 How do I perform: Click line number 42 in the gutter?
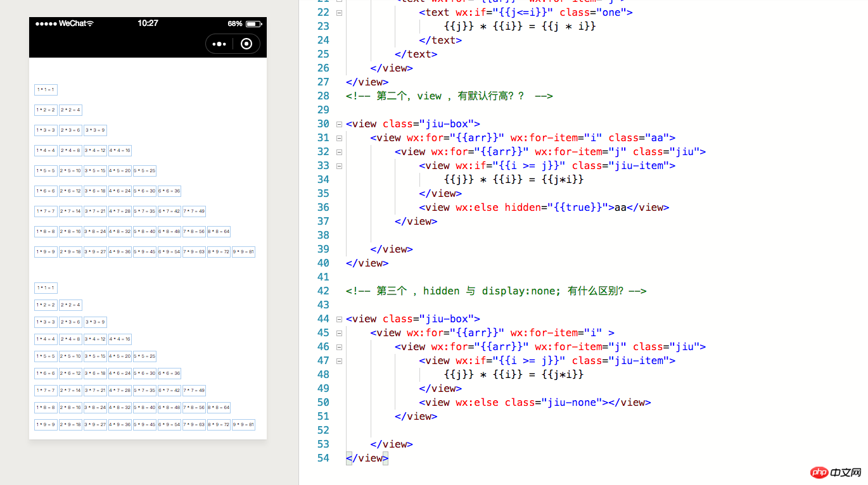coord(323,291)
